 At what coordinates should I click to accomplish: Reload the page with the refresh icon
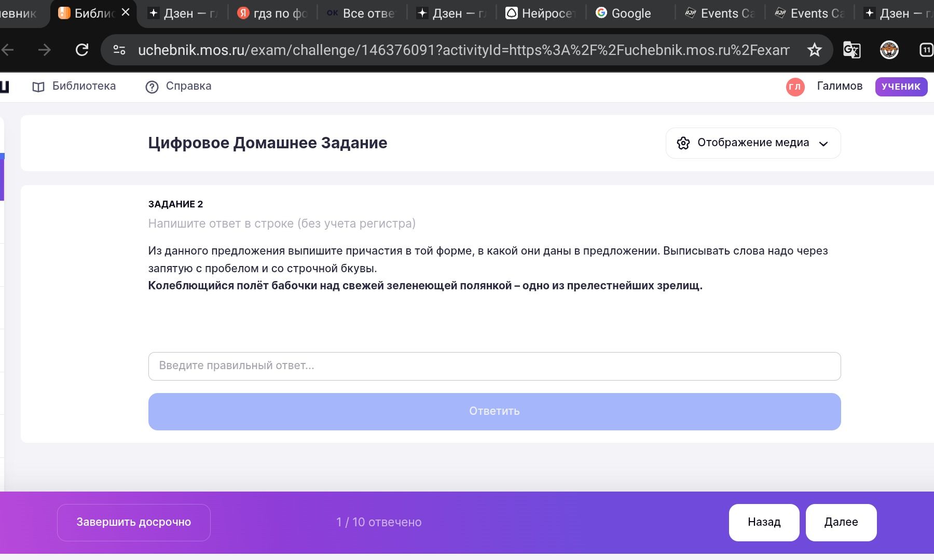[82, 50]
